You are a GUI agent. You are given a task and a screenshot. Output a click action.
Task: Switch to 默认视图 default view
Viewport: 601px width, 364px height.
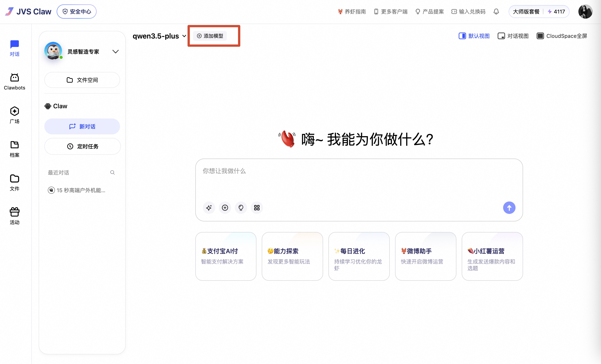474,36
